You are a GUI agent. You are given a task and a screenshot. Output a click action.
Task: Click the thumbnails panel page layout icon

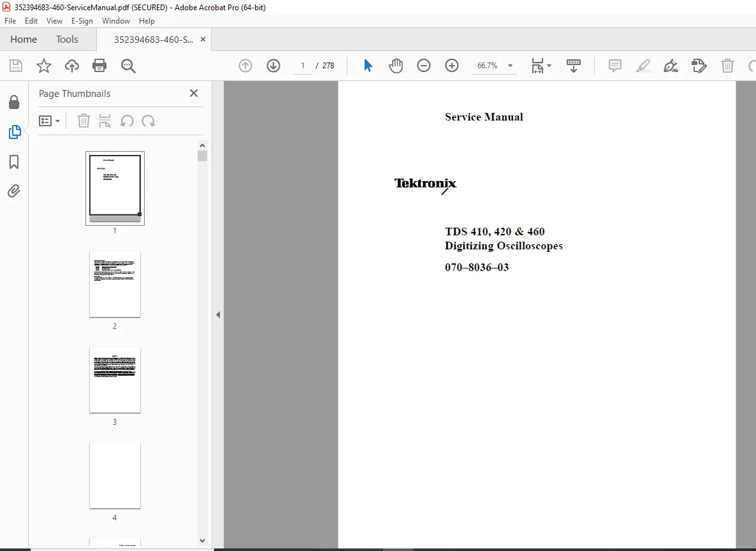click(105, 121)
